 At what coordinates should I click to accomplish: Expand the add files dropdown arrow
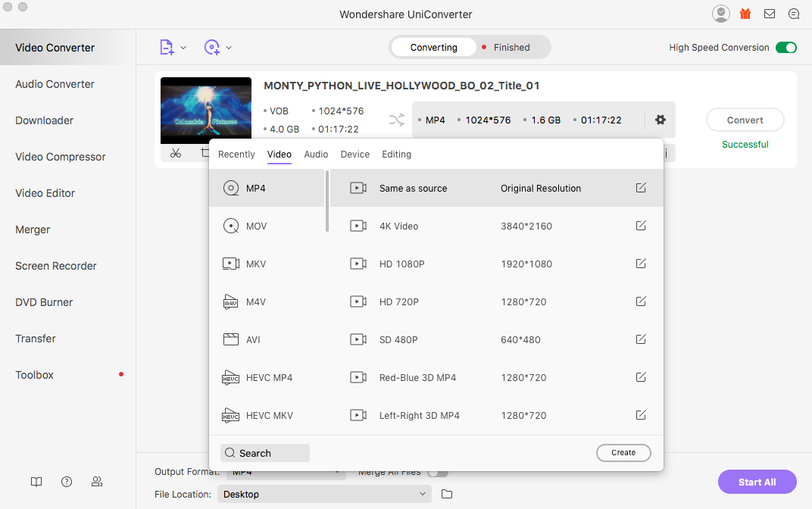pyautogui.click(x=183, y=48)
